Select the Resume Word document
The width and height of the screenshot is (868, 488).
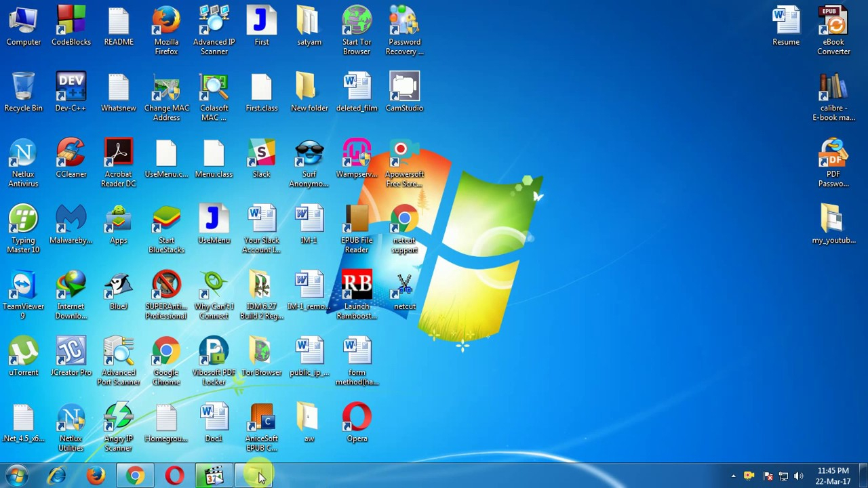pos(786,27)
